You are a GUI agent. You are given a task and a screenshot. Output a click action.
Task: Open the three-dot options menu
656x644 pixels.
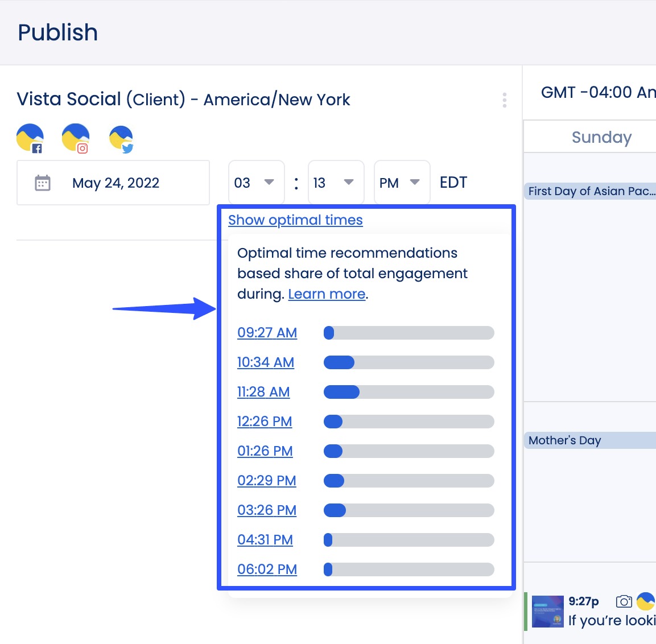pos(504,100)
